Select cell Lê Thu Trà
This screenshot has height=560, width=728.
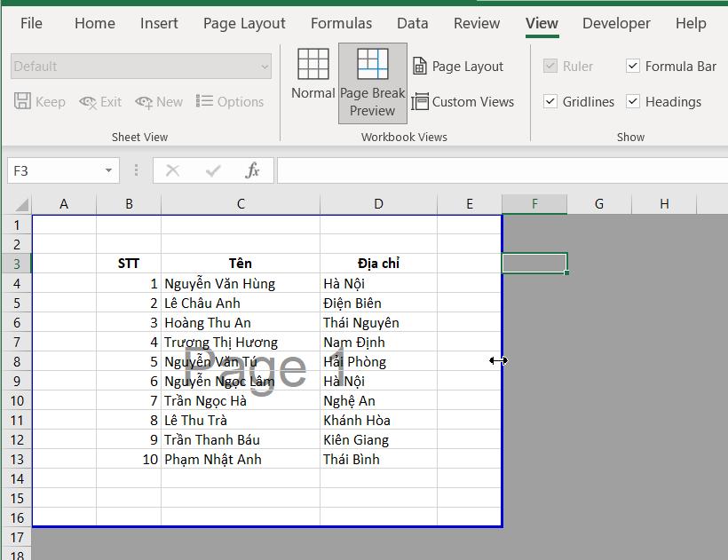pyautogui.click(x=241, y=420)
